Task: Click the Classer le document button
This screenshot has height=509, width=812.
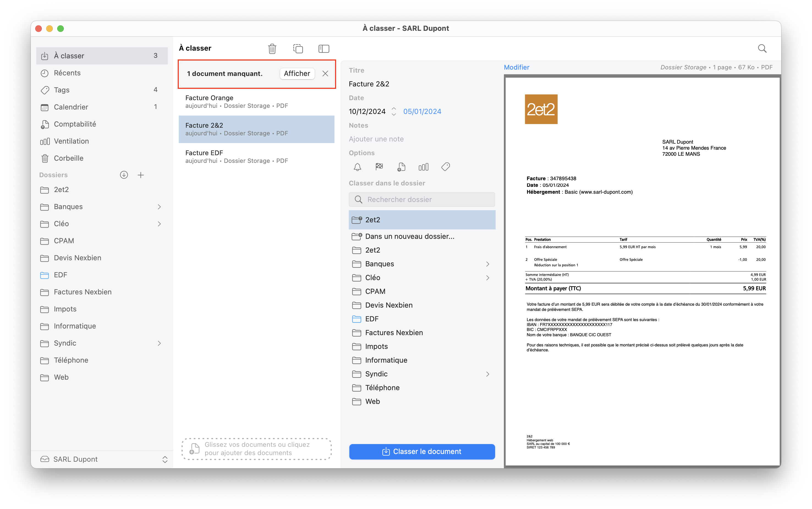Action: [422, 451]
